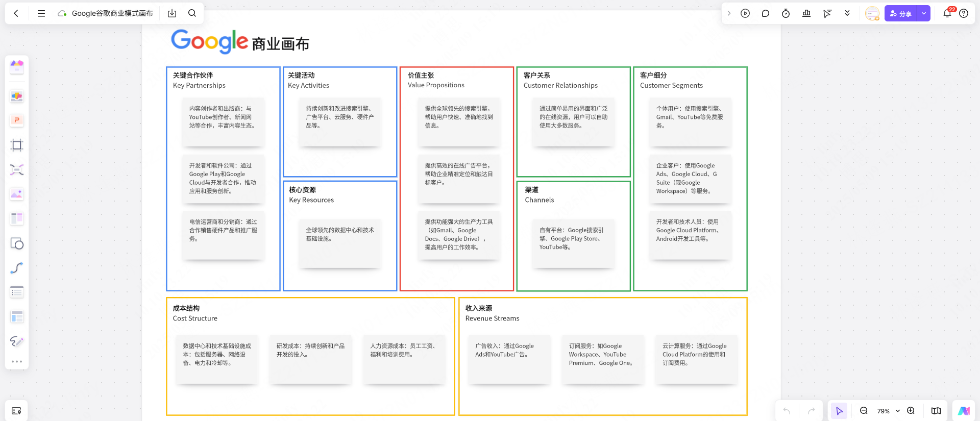Go back using the top-left arrow

[x=16, y=13]
